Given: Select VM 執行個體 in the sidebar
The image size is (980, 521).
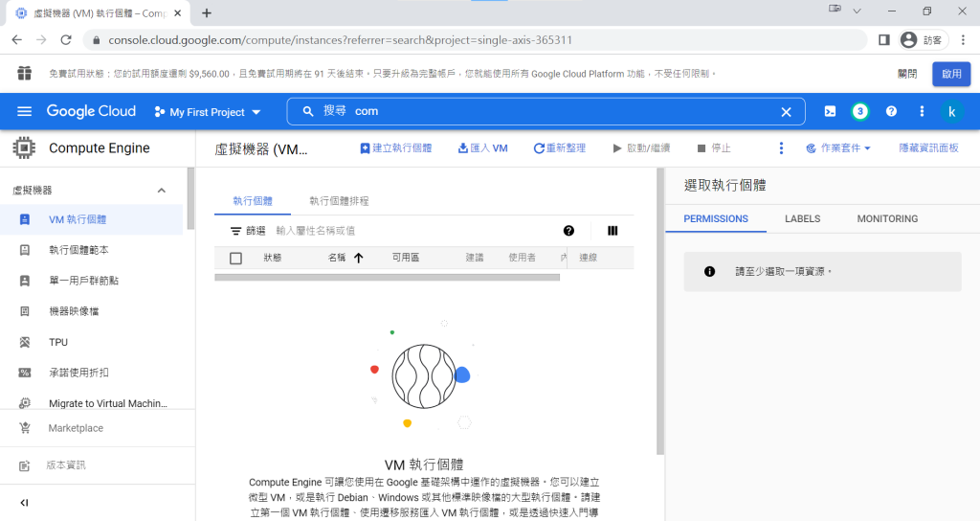Looking at the screenshot, I should coord(91,219).
